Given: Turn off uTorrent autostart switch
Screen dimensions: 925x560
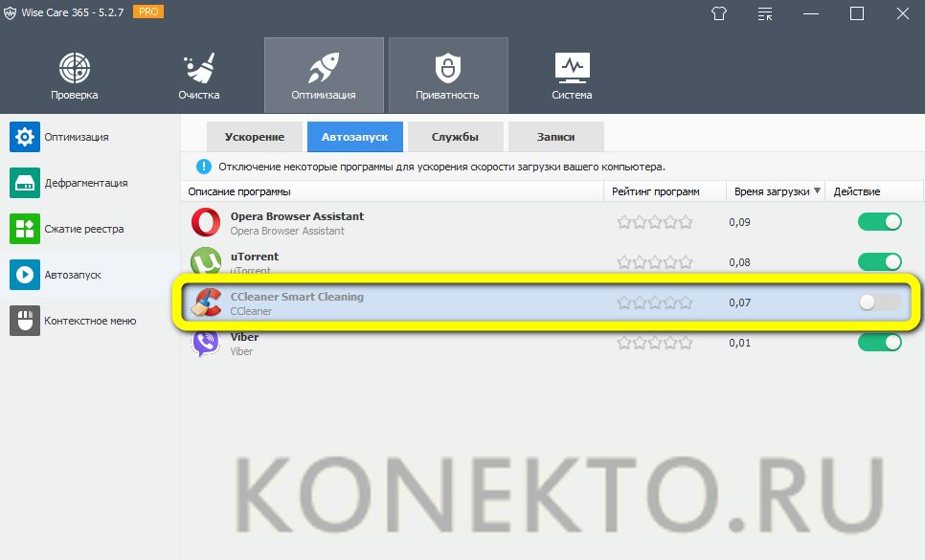Looking at the screenshot, I should coord(880,262).
